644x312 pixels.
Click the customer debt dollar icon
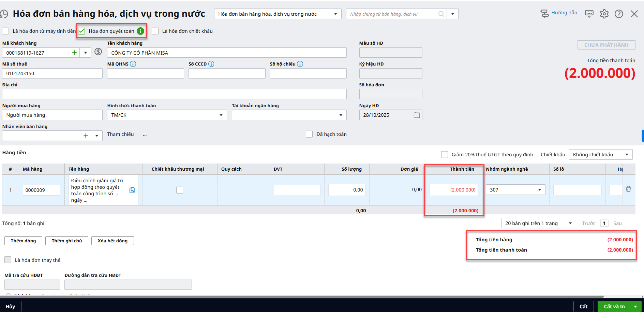click(x=98, y=52)
